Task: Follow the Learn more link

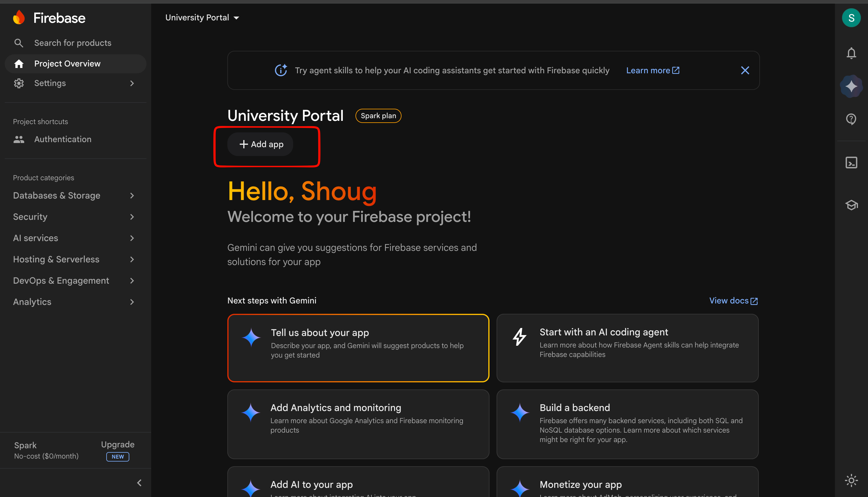Action: (x=653, y=70)
